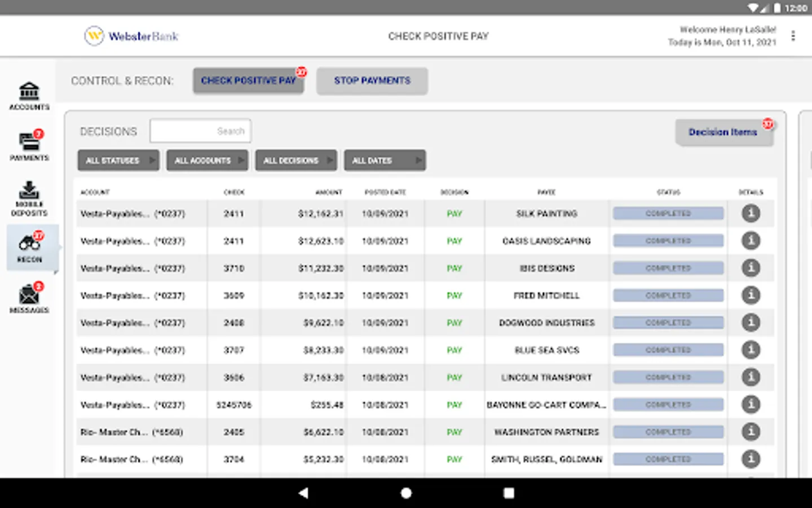The height and width of the screenshot is (508, 812).
Task: Open Payments from the sidebar
Action: click(29, 146)
